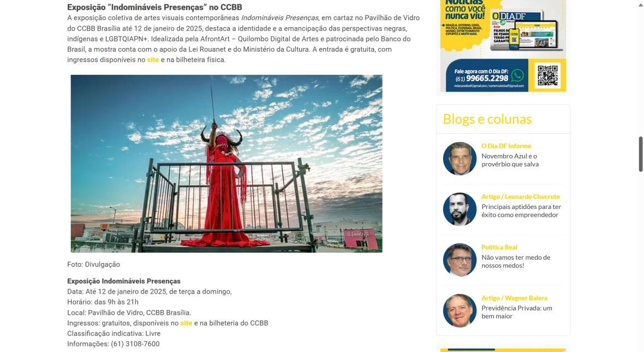
Task: Click the WhatsApp icon in the ad banner
Action: [x=517, y=75]
